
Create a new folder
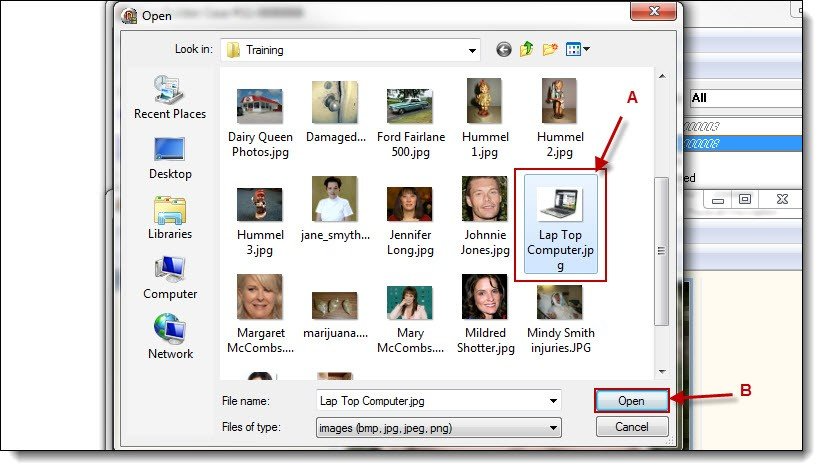[x=550, y=48]
